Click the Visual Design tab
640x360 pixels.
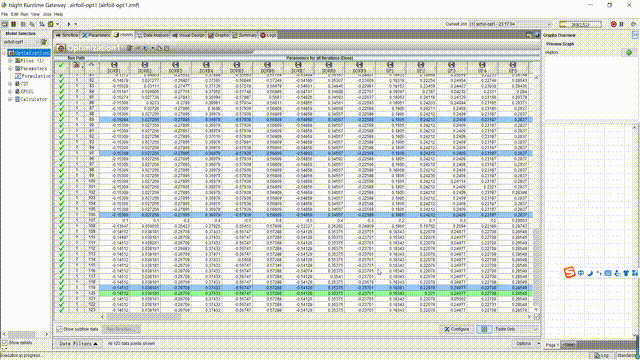click(x=188, y=36)
